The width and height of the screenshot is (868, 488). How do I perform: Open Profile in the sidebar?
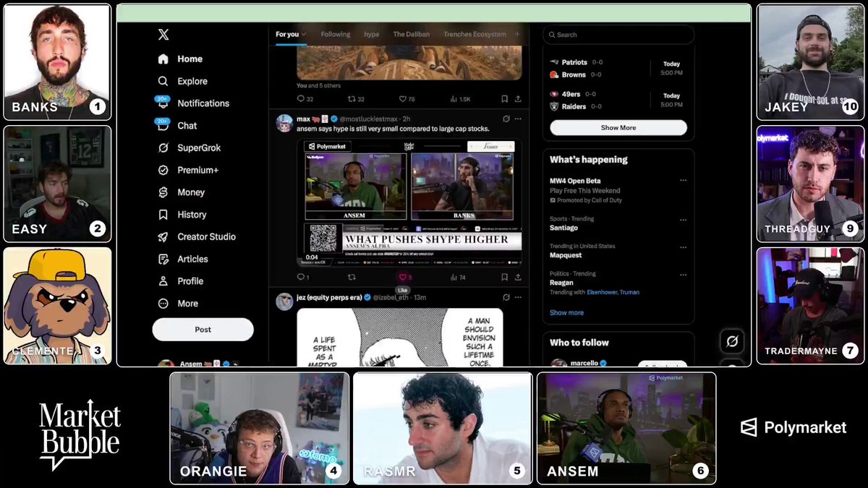[x=181, y=281]
